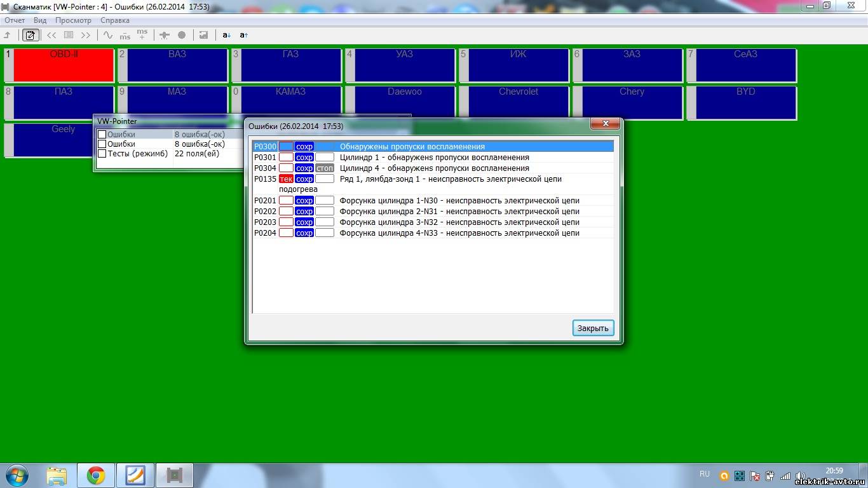
Task: Click the round record icon in toolbar
Action: [182, 35]
